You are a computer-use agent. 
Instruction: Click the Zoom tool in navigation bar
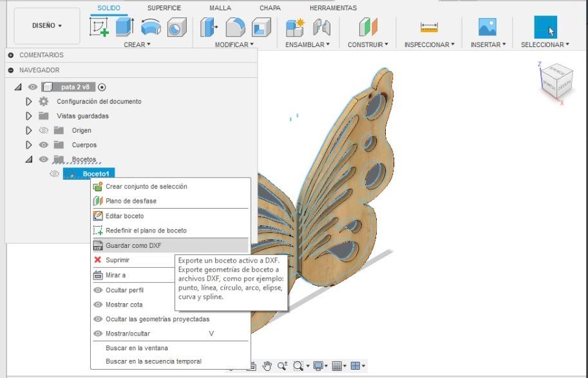pos(282,366)
